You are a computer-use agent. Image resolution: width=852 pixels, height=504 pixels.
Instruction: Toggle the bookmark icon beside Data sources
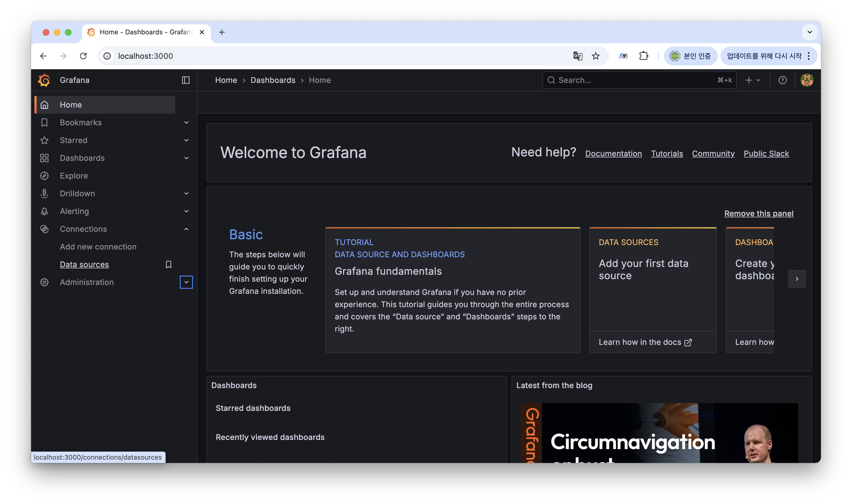point(169,264)
